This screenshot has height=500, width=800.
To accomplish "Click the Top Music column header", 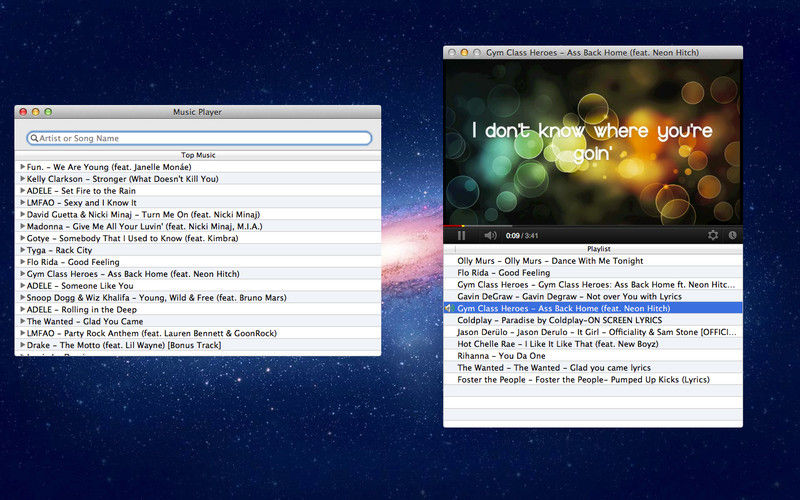I will (x=198, y=155).
